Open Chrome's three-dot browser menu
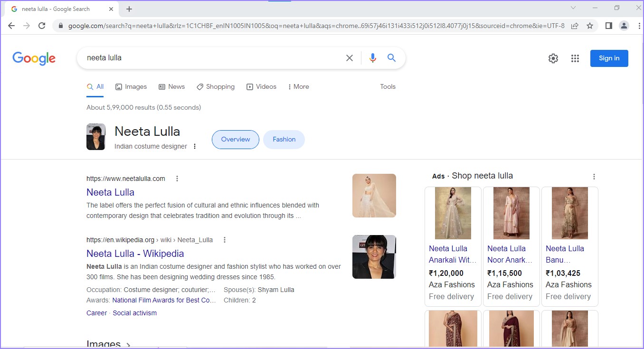644x349 pixels. tap(639, 26)
